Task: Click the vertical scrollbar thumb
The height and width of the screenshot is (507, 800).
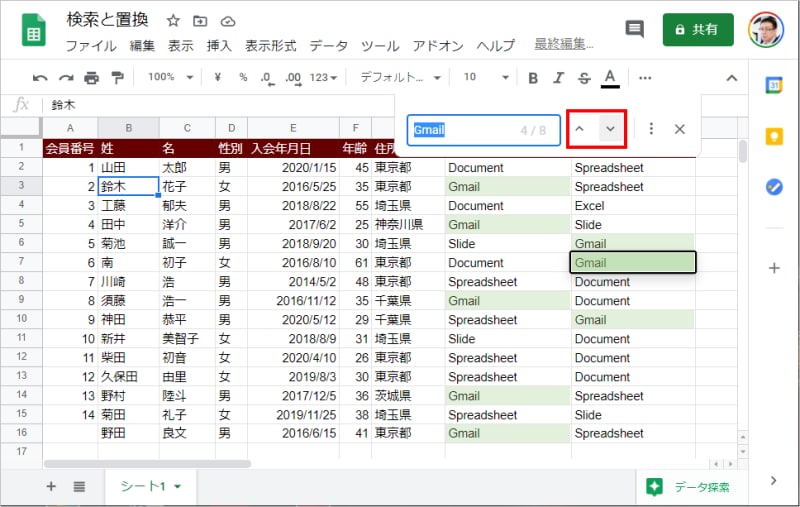Action: (742, 151)
